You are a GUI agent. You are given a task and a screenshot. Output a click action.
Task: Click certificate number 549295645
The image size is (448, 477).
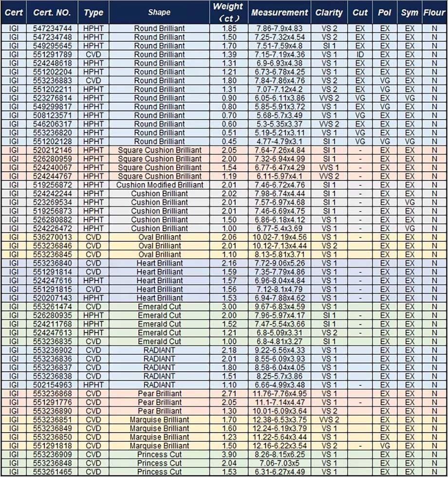click(53, 46)
